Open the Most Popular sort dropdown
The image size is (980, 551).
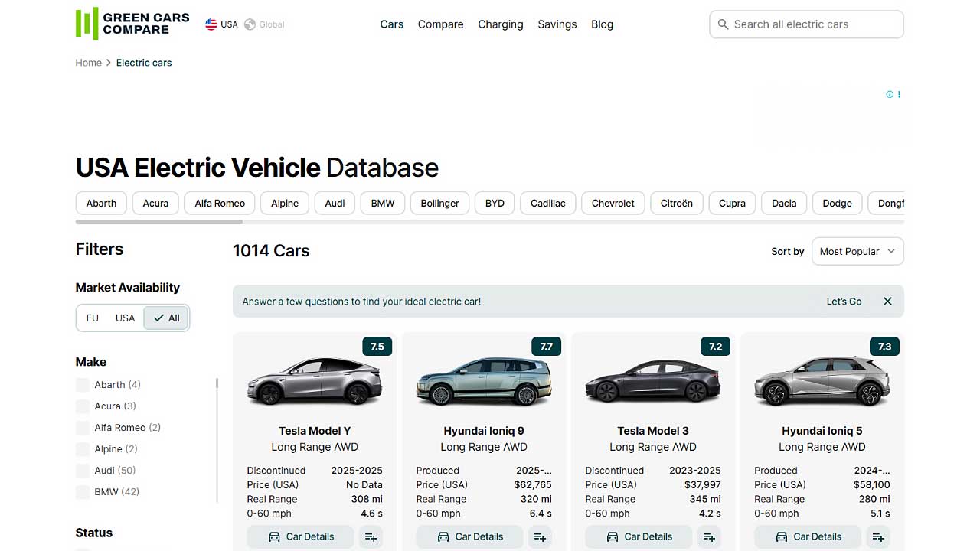[857, 251]
